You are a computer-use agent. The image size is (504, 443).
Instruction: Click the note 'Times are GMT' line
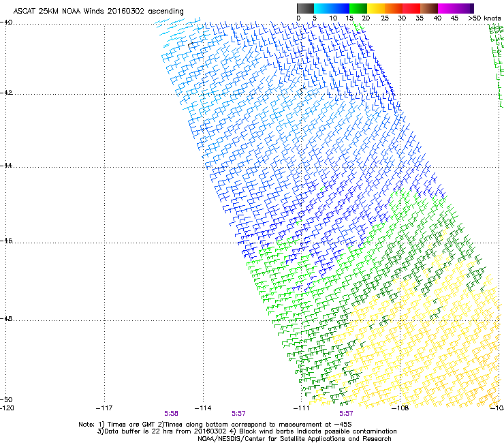pos(215,425)
